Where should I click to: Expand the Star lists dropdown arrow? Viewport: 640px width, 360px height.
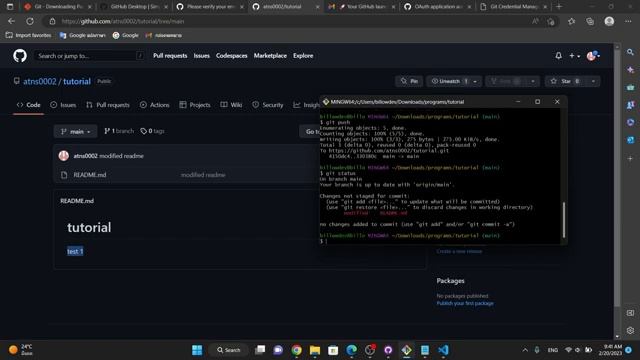pos(593,81)
